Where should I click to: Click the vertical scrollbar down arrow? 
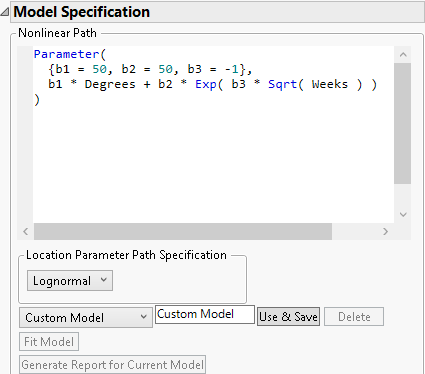pyautogui.click(x=403, y=214)
